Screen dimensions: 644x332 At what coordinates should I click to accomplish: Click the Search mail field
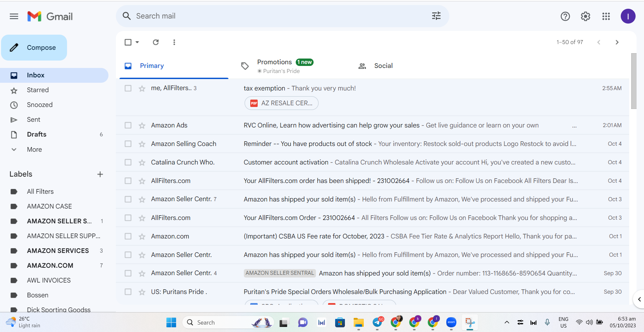(x=283, y=16)
